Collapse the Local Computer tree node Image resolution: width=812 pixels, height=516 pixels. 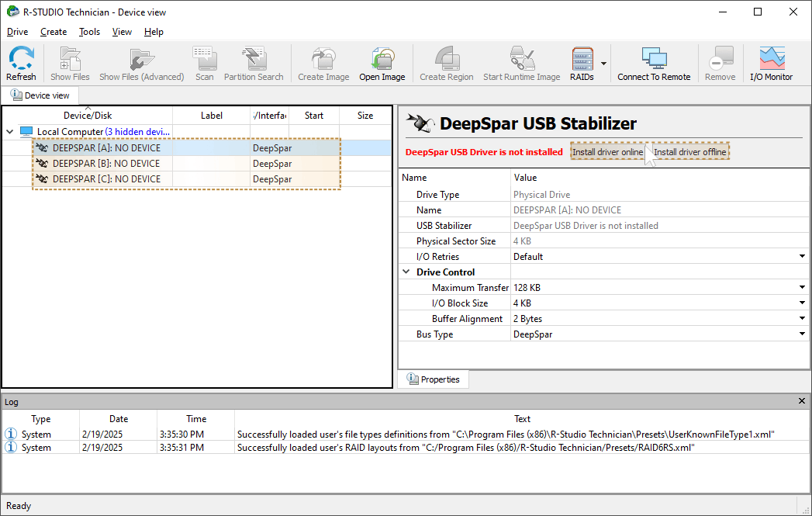click(x=9, y=132)
